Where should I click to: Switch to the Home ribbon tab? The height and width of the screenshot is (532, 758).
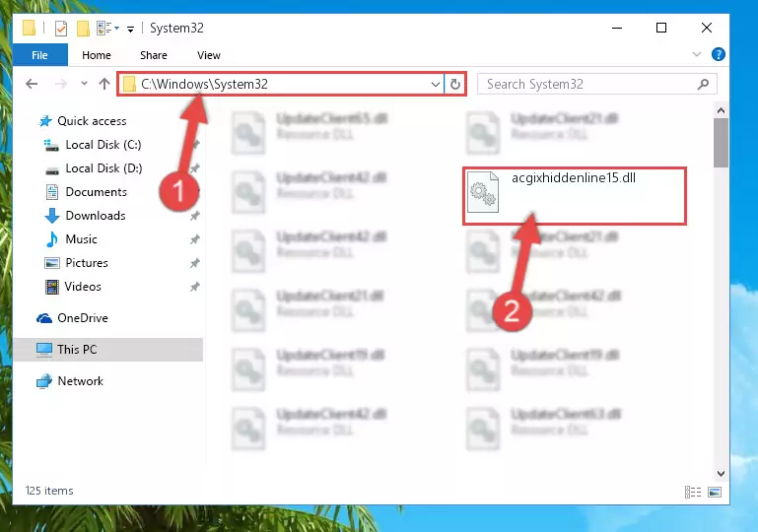97,55
